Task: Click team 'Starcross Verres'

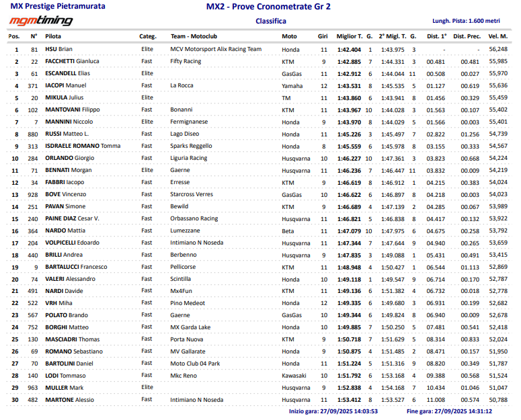Action: click(192, 194)
